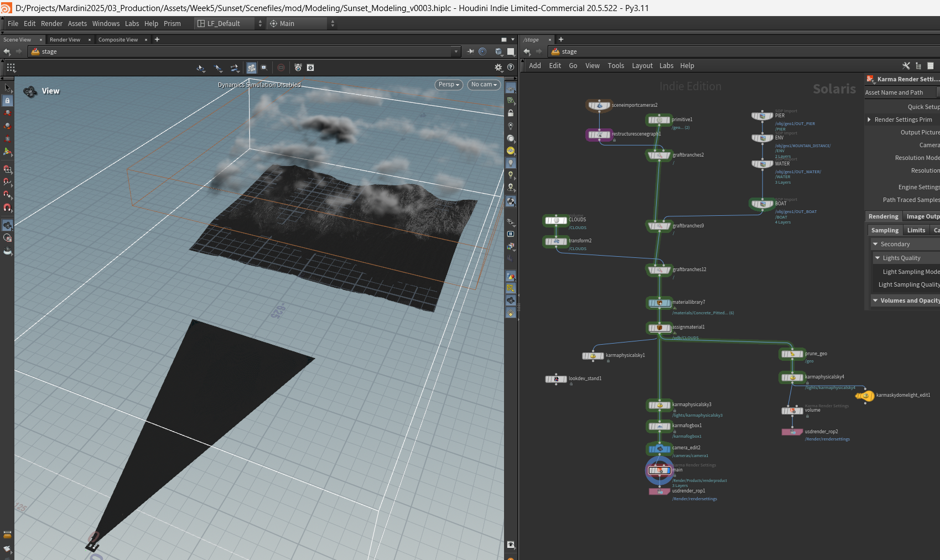Open the Prism menu
This screenshot has width=940, height=560.
[x=172, y=24]
